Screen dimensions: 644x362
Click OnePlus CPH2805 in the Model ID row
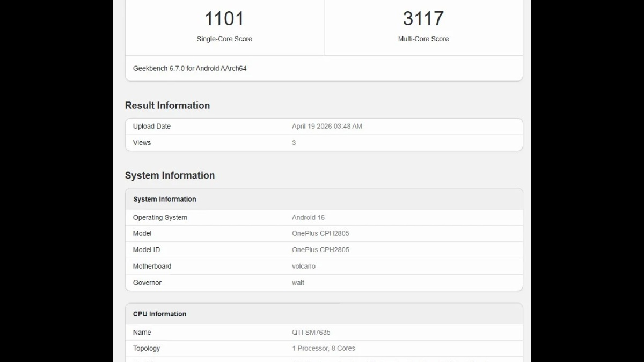click(320, 250)
